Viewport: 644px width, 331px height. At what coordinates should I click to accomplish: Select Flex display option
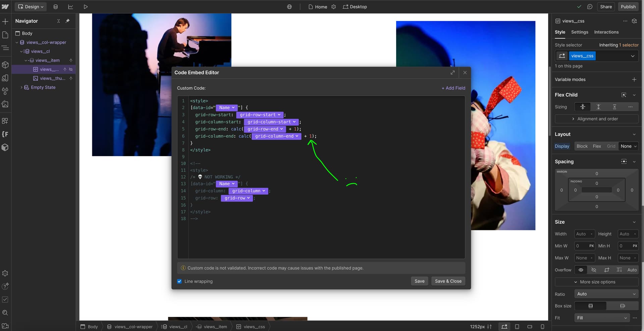(597, 146)
